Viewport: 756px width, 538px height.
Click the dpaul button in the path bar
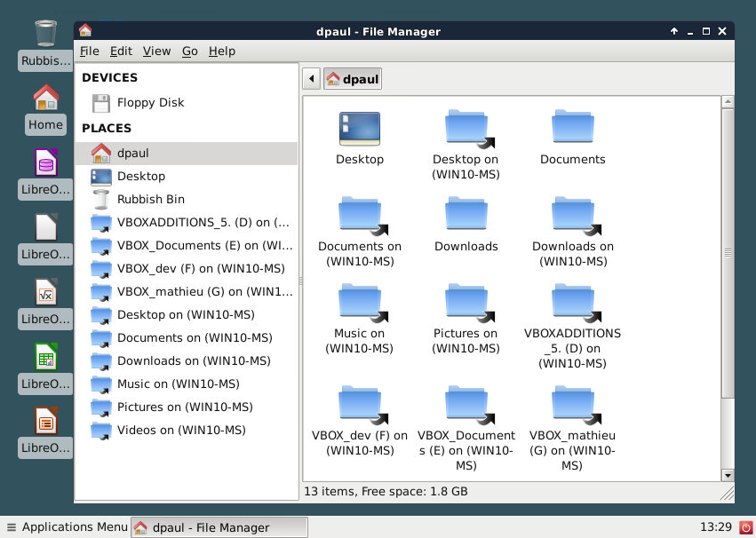click(353, 78)
